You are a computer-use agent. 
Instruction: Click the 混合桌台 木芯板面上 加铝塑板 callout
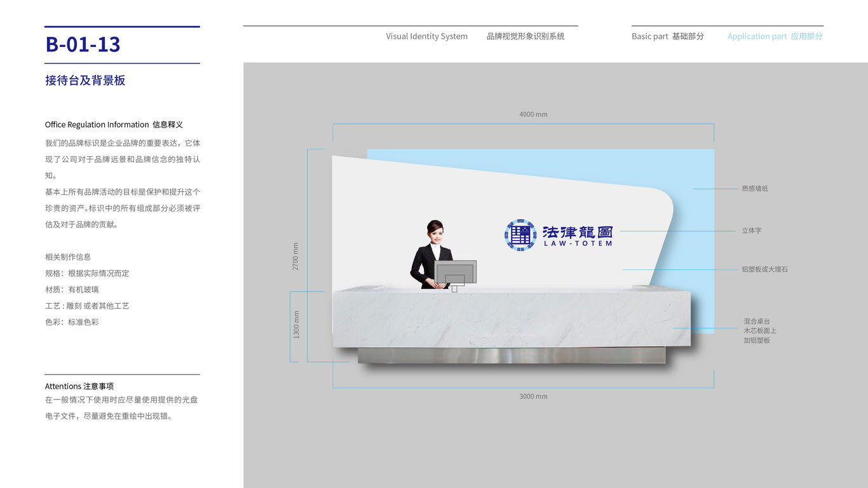coord(760,331)
